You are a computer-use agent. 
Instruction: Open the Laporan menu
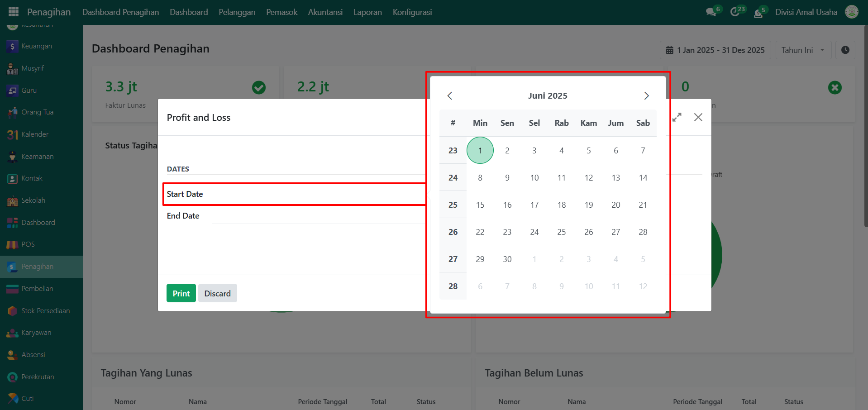(x=367, y=12)
